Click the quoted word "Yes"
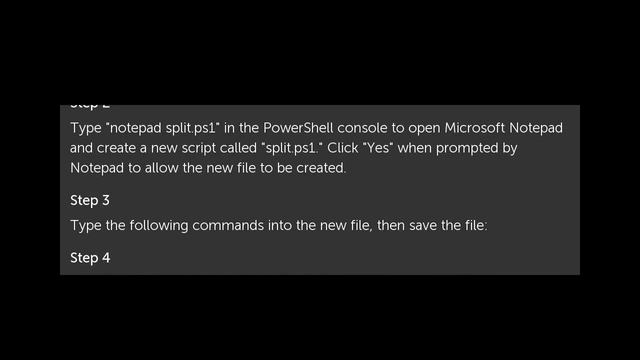The width and height of the screenshot is (640, 360). pos(378,148)
